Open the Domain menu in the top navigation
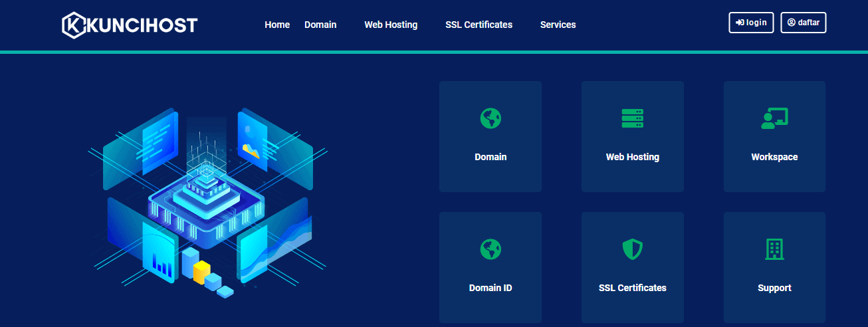Screen dimensions: 868x327 320,25
